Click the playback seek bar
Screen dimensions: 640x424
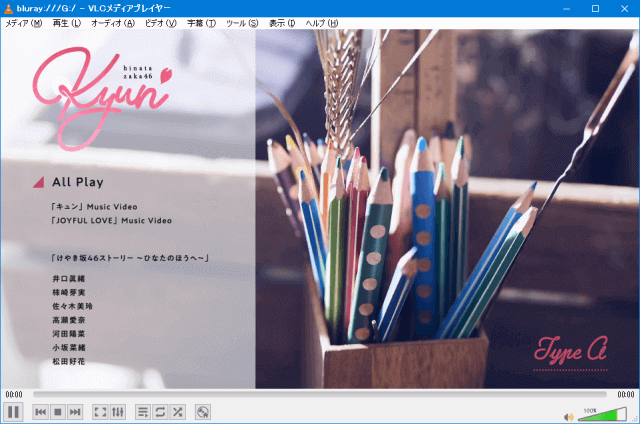click(320, 394)
